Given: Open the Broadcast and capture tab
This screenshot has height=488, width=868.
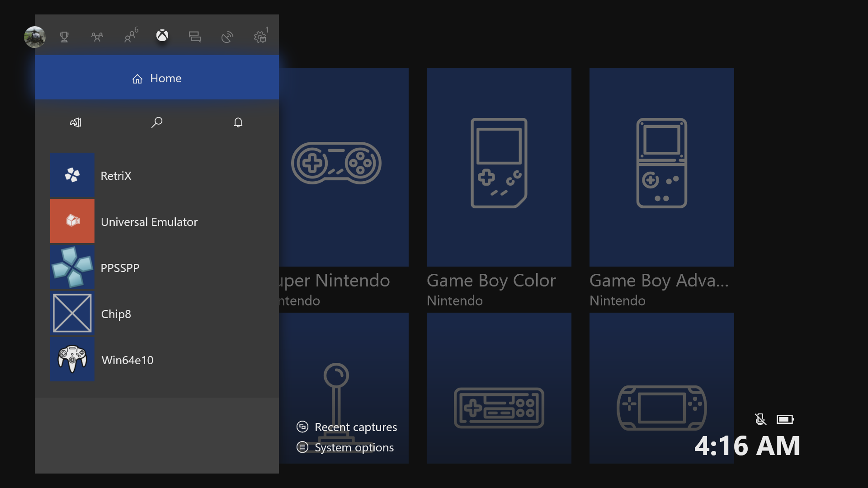Looking at the screenshot, I should (x=227, y=37).
